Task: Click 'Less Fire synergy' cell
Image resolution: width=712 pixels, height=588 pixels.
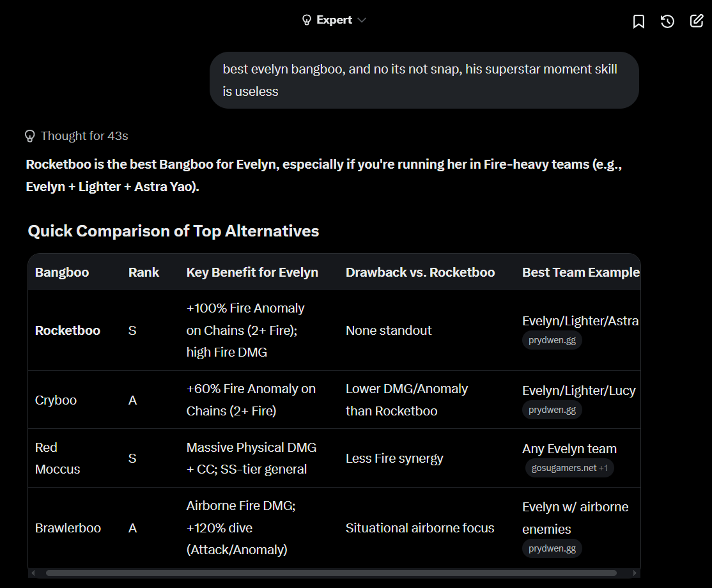Action: coord(394,459)
